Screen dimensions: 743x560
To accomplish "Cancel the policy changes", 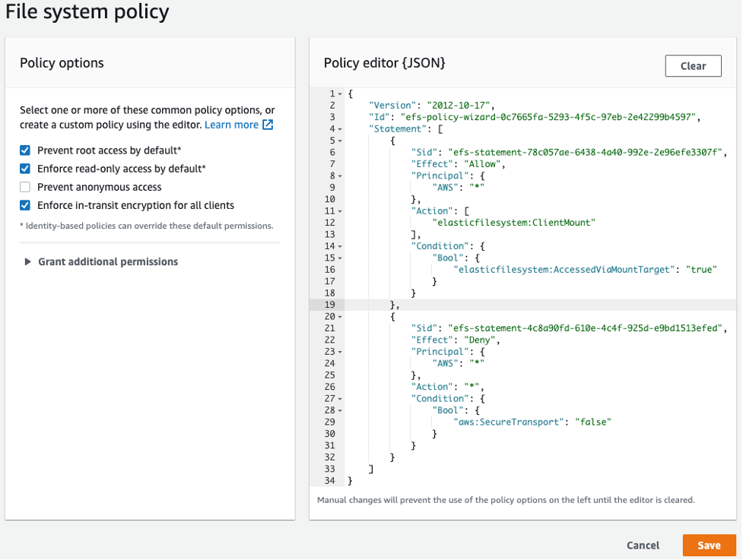I will pos(643,546).
